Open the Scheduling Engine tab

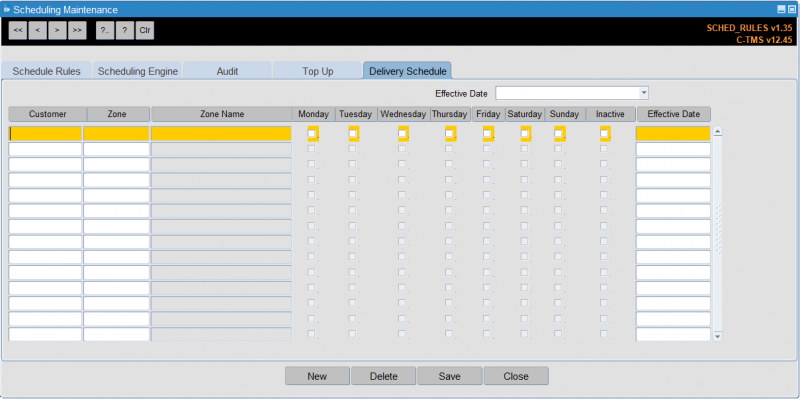(138, 71)
